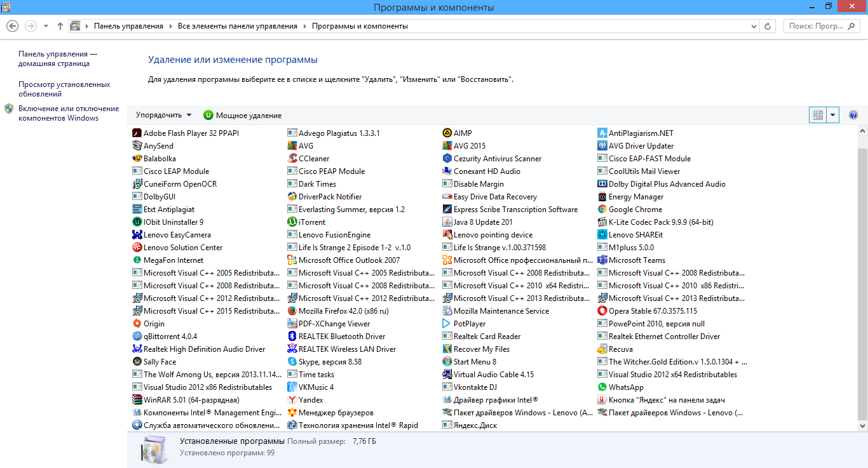Open the recent locations dropdown arrow
The image size is (868, 468).
46,26
